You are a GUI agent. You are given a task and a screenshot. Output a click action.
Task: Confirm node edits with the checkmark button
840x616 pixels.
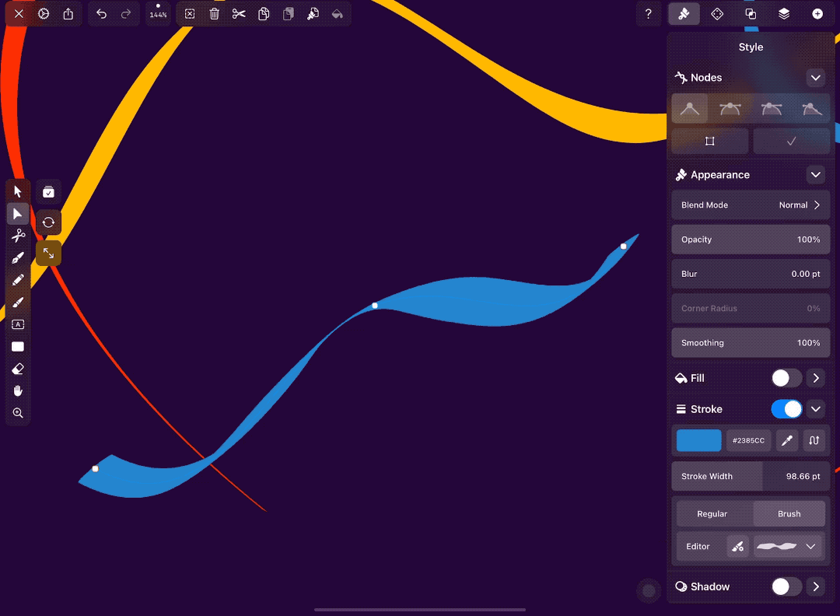click(x=792, y=141)
